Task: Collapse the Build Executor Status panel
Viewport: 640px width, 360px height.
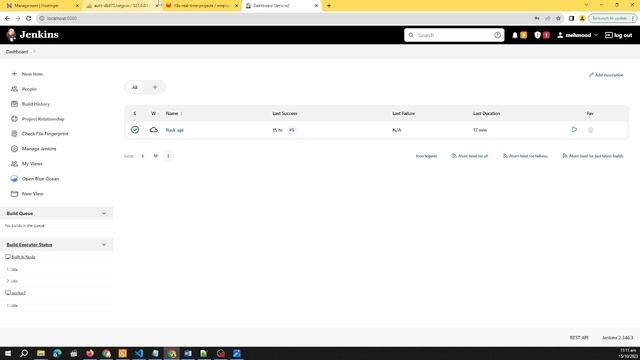Action: point(104,245)
